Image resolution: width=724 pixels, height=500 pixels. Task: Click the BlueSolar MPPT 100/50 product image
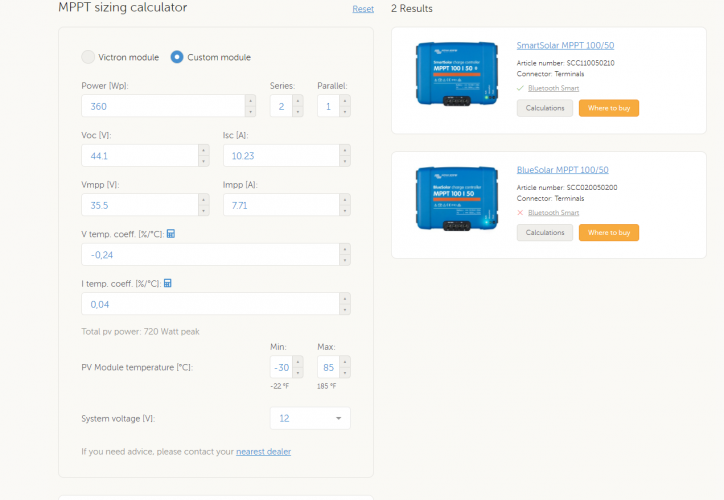click(458, 200)
